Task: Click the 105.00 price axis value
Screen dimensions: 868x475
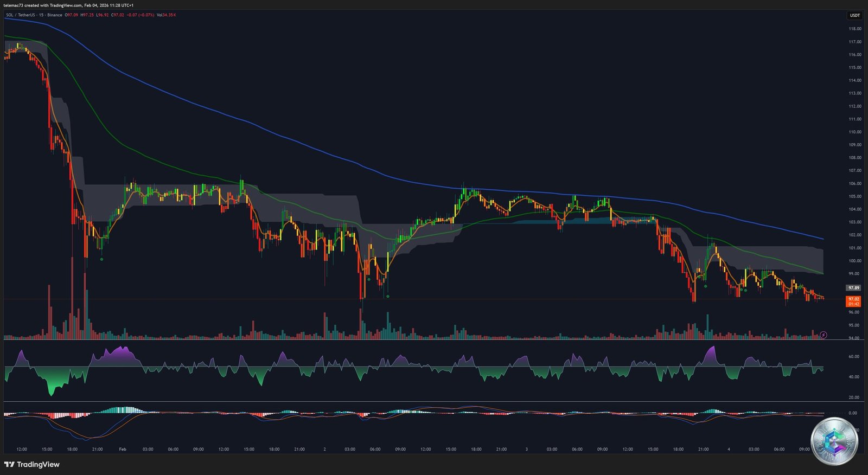Action: [x=855, y=196]
